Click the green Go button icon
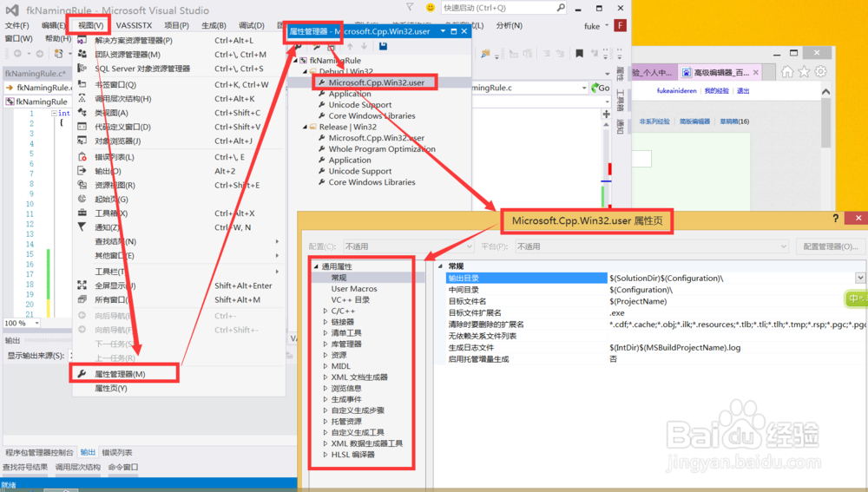The image size is (868, 492). (600, 88)
